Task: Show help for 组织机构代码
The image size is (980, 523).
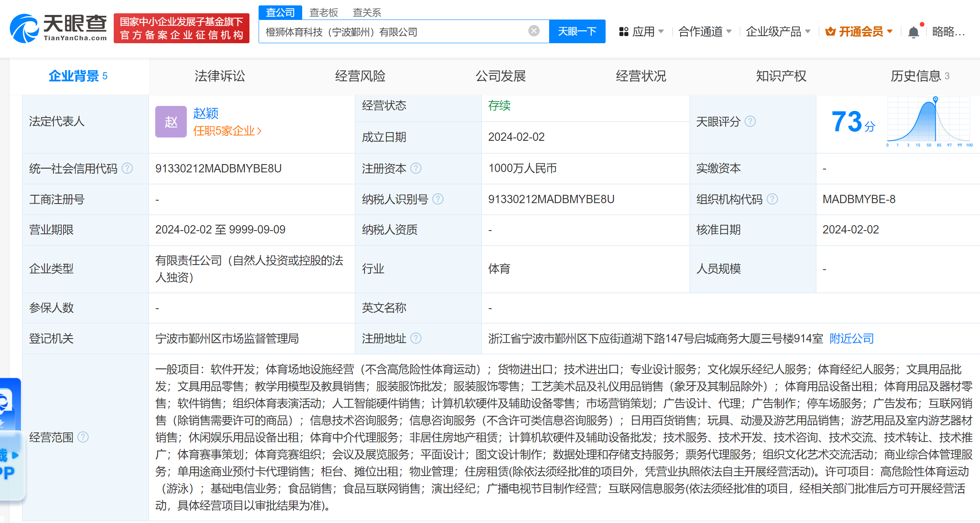Action: pyautogui.click(x=772, y=199)
